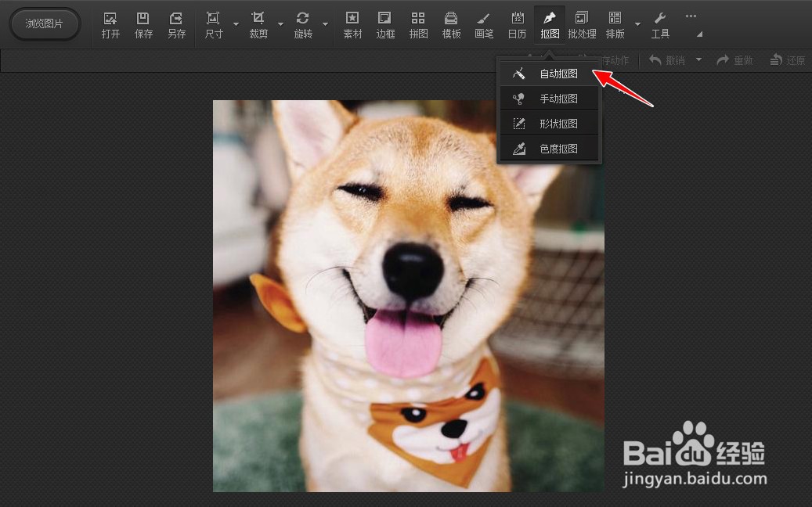The image size is (812, 507).
Task: Open a file with 打开 icon
Action: pos(110,25)
